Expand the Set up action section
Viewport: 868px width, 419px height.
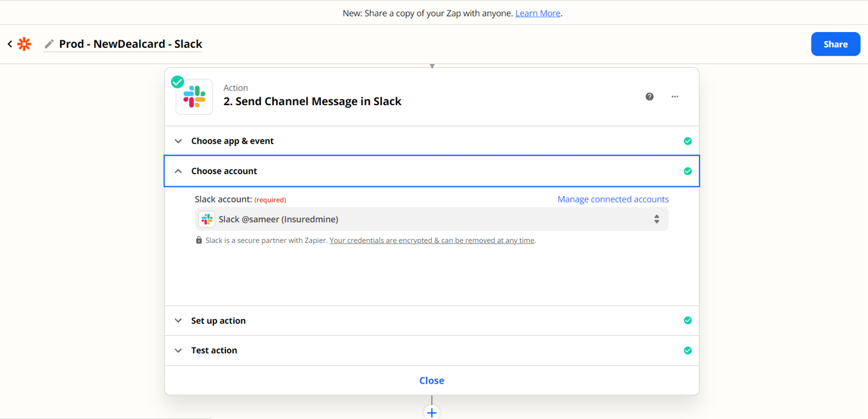(432, 320)
